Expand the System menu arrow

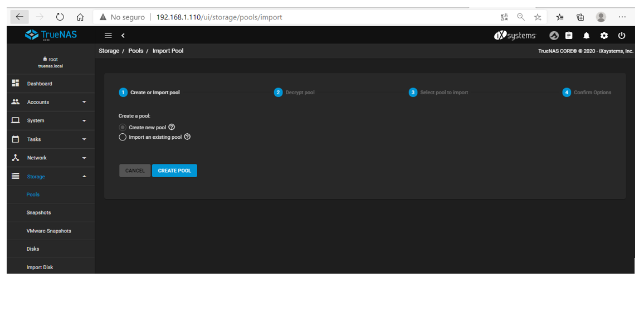[x=84, y=120]
